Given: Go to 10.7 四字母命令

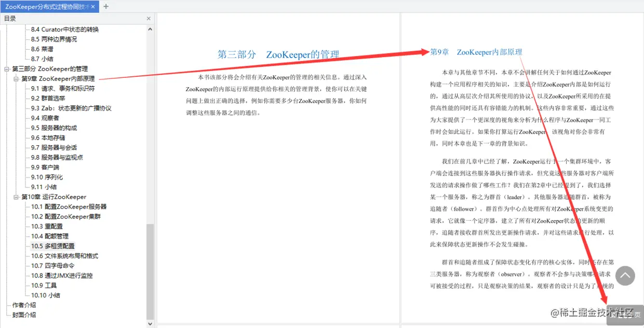Looking at the screenshot, I should coord(52,266).
